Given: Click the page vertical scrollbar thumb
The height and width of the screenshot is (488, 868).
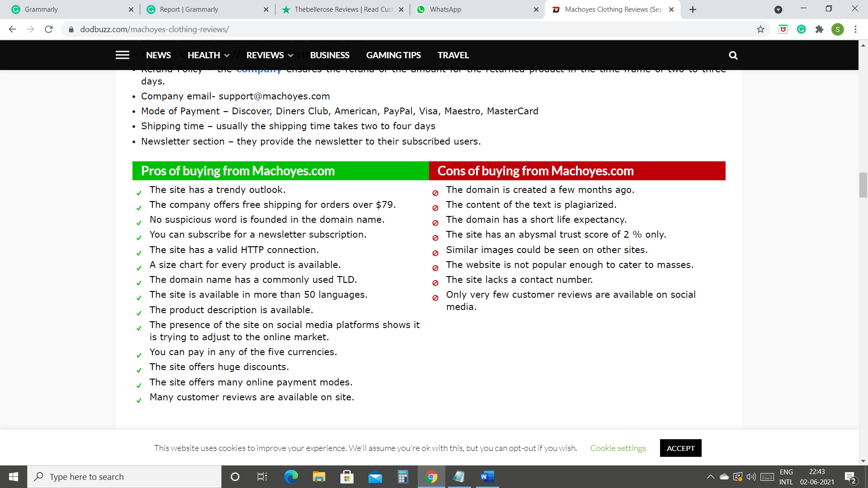Looking at the screenshot, I should [863, 185].
